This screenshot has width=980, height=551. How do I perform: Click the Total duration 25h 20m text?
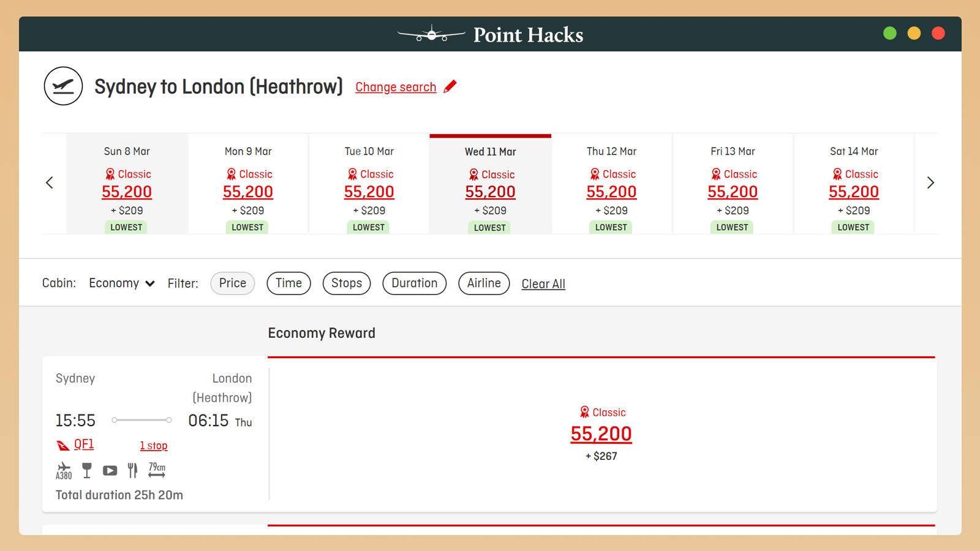(119, 495)
